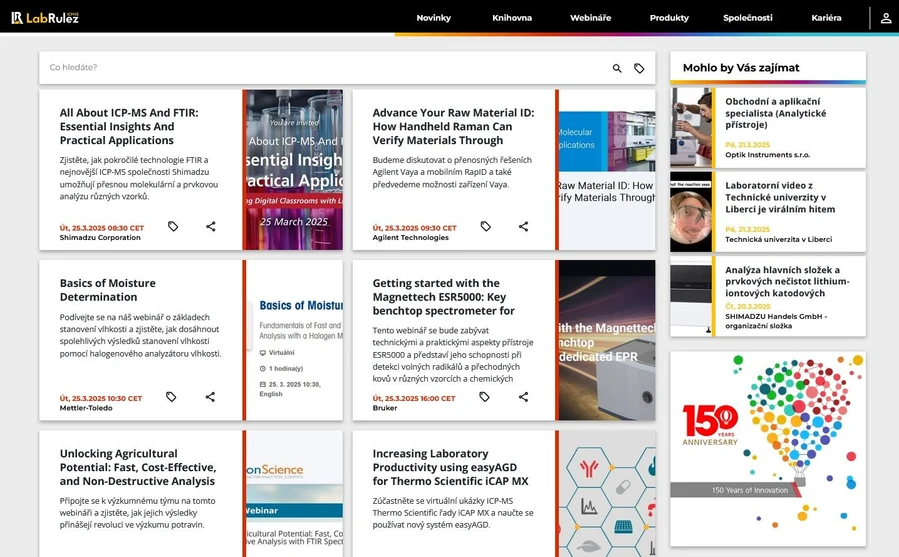The image size is (899, 557).
Task: Click the 150 Years Anniversary banner
Action: pyautogui.click(x=768, y=449)
